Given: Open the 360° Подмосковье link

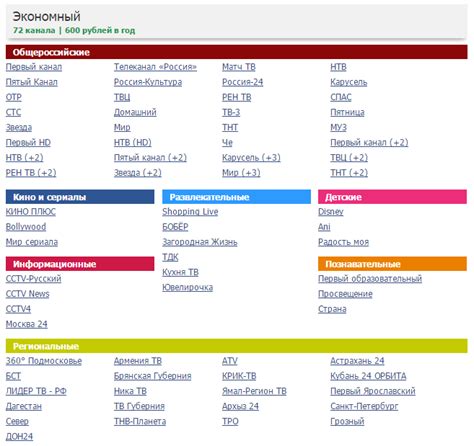Looking at the screenshot, I should 44,361.
